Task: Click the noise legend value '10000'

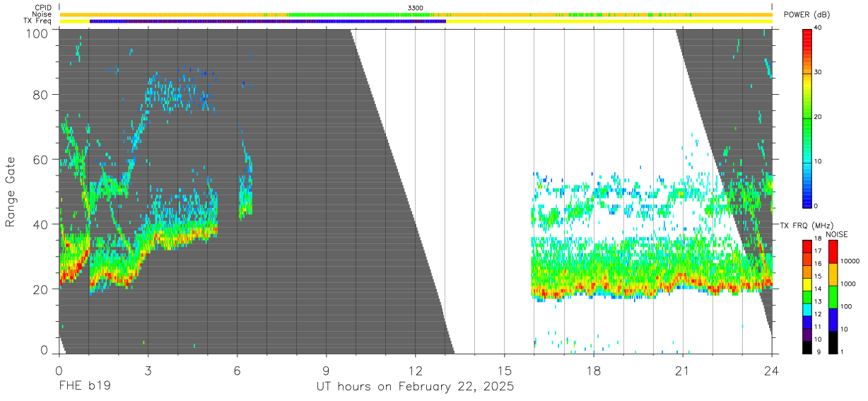Action: pos(850,261)
